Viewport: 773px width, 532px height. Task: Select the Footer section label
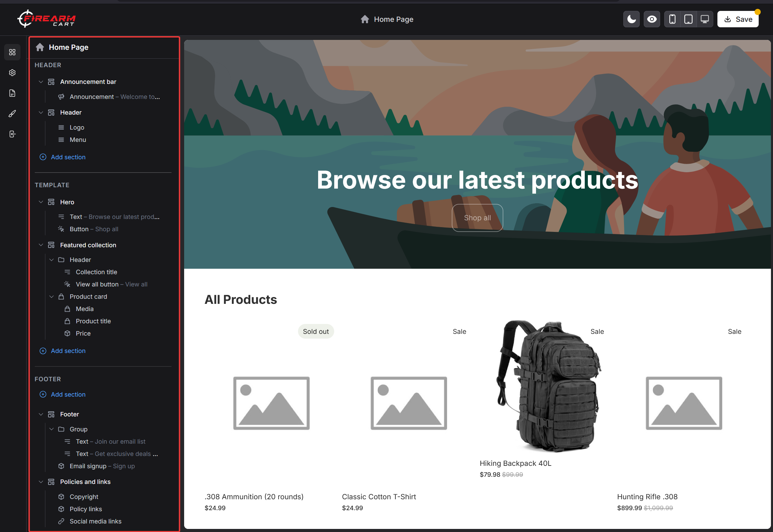tap(70, 414)
